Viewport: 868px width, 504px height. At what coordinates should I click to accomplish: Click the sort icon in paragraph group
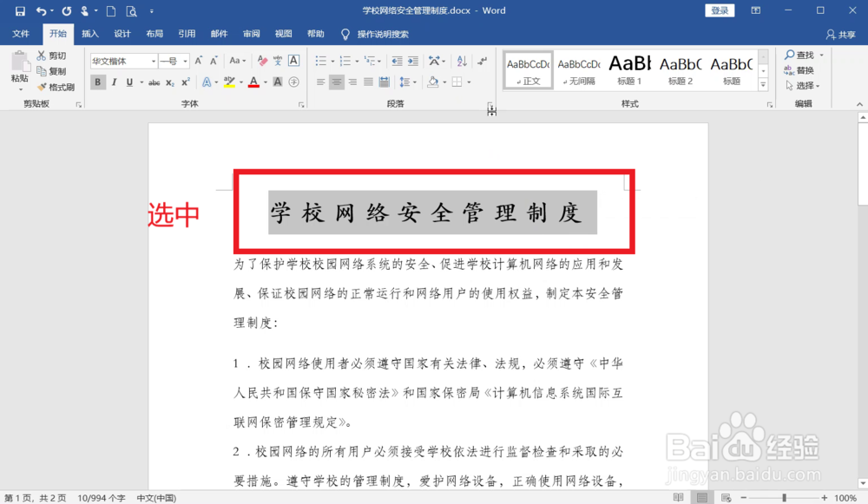(x=461, y=62)
